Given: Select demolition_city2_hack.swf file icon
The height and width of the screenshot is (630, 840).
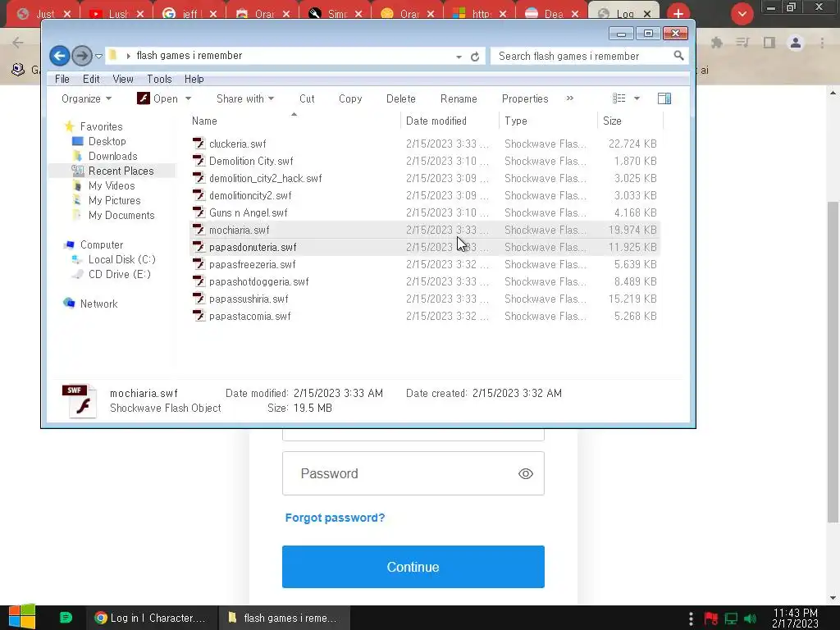Looking at the screenshot, I should coord(199,178).
